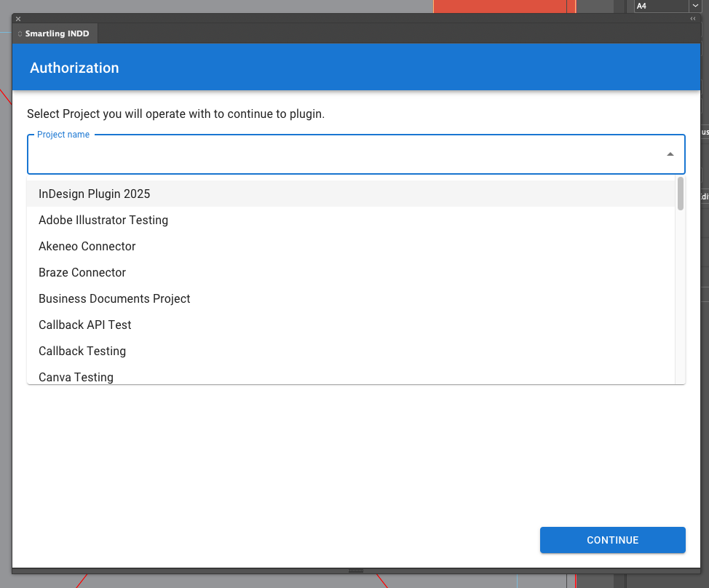The image size is (709, 588).
Task: Select InDesign Plugin 2025 project
Action: click(x=351, y=194)
